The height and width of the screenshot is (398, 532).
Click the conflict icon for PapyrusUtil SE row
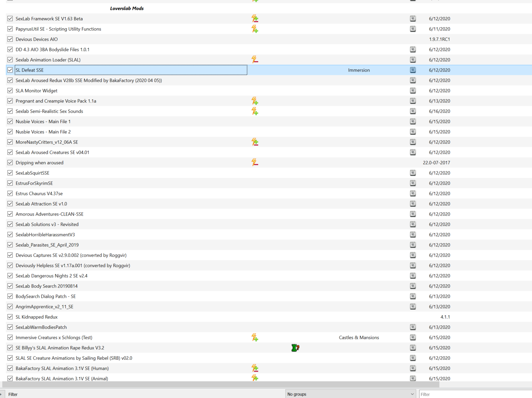[255, 29]
